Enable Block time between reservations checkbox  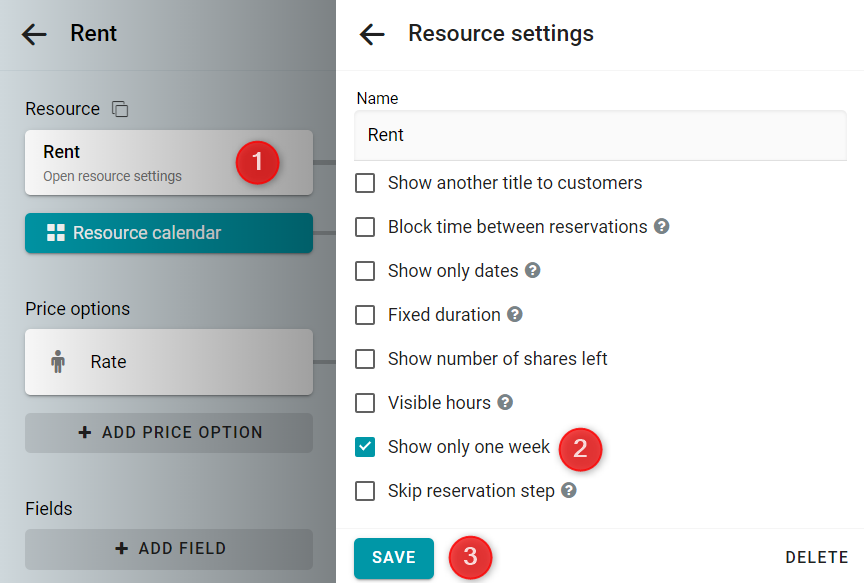(365, 227)
